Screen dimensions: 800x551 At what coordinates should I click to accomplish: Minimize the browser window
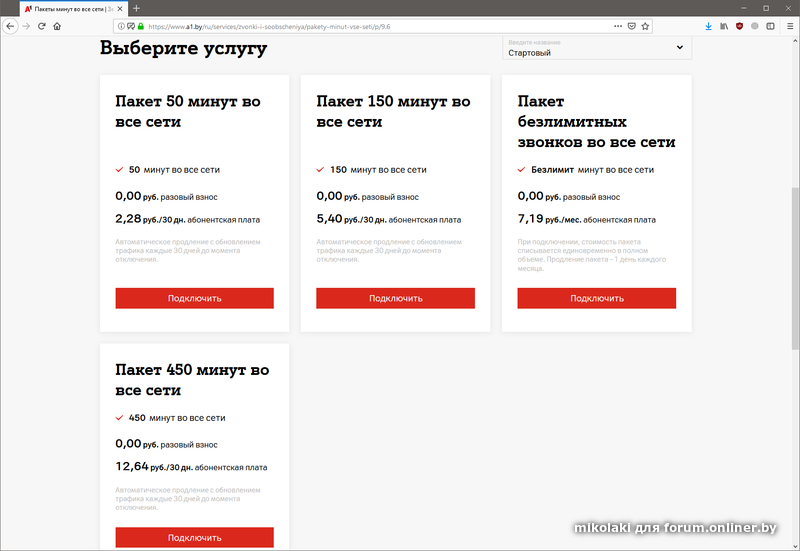[744, 8]
